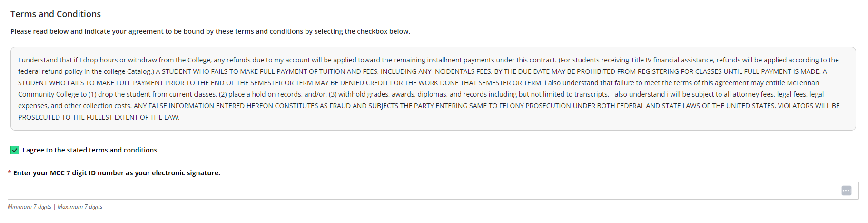Click the 'Minimum 7 digits' hint text

click(30, 207)
